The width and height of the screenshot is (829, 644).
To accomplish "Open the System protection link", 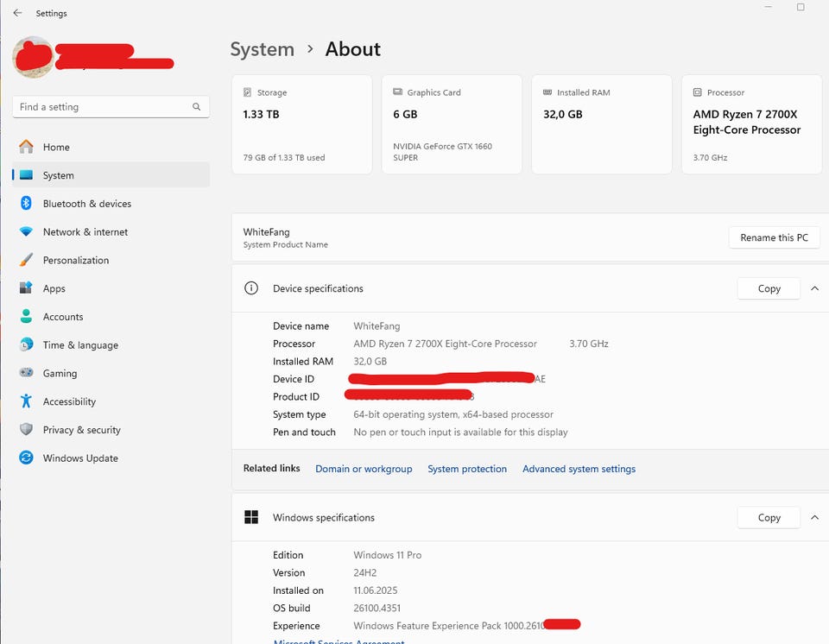I will click(x=467, y=469).
